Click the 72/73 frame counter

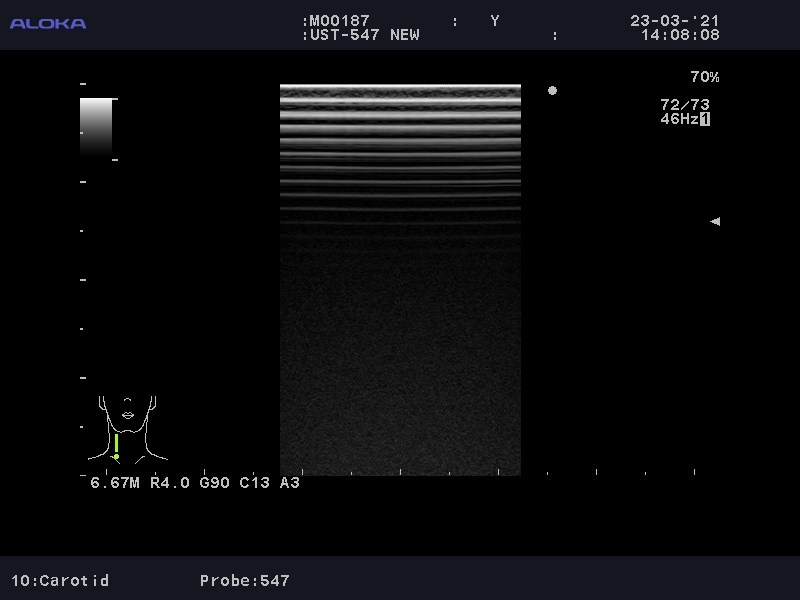click(x=684, y=105)
